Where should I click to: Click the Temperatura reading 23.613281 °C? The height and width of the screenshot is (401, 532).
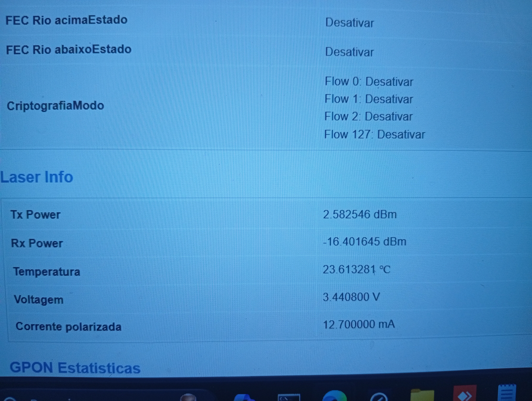pos(356,269)
